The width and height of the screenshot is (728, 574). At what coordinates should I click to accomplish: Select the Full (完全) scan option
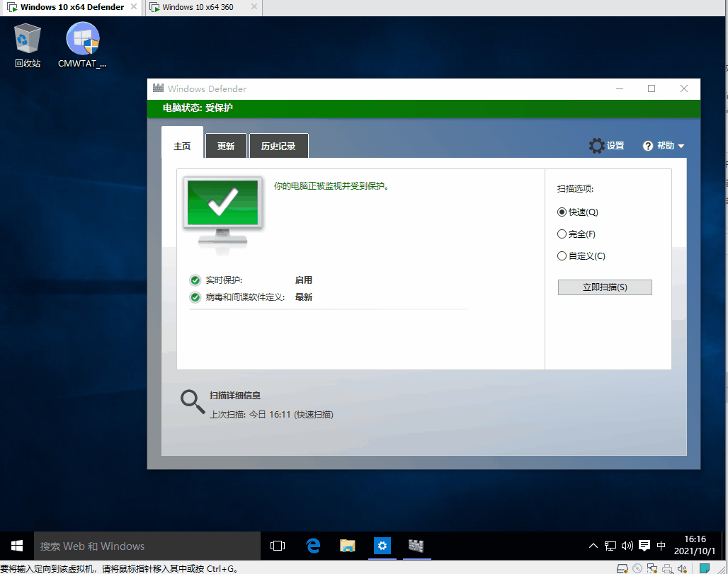(576, 234)
